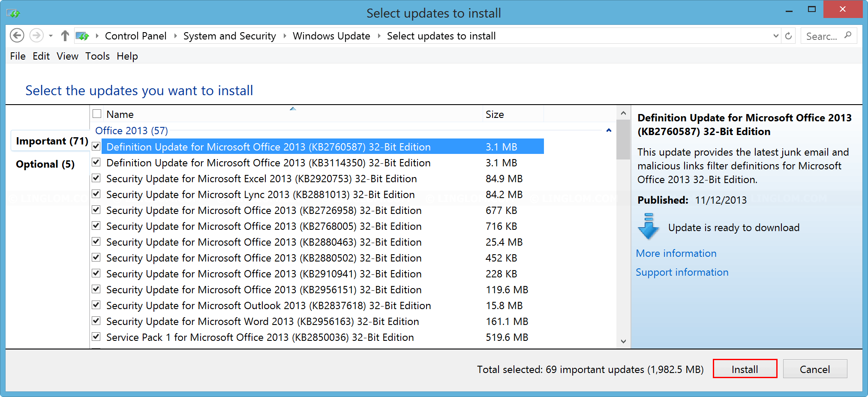Uncheck Security Update for Office KB2768005
Viewport: 868px width, 397px height.
click(96, 226)
